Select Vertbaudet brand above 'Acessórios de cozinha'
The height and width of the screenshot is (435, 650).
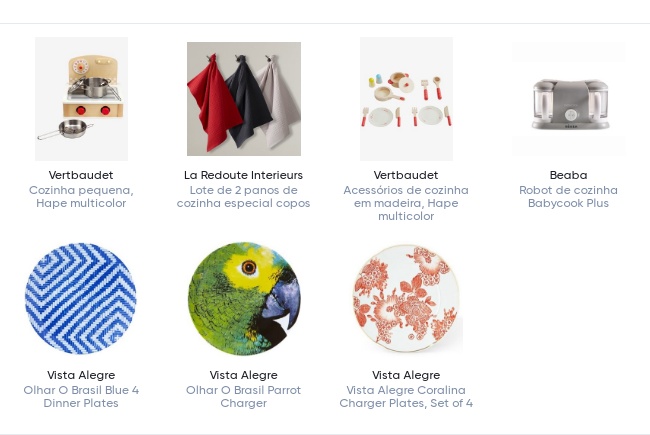click(x=406, y=175)
